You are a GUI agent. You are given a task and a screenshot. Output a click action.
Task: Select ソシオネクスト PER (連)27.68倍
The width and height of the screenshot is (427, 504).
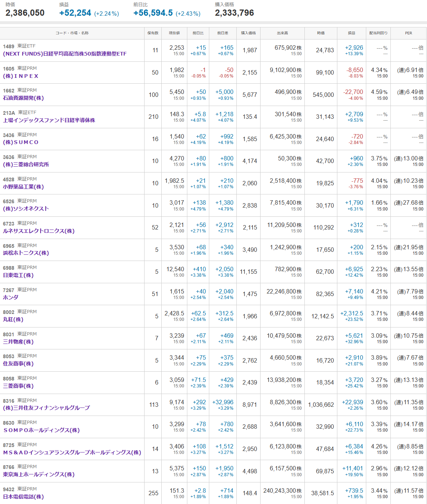click(x=408, y=202)
